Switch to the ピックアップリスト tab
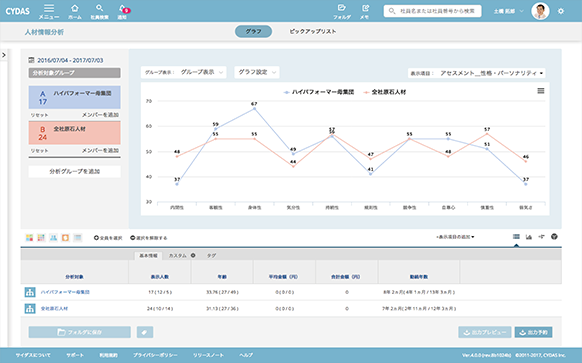This screenshot has width=582, height=363. [313, 32]
